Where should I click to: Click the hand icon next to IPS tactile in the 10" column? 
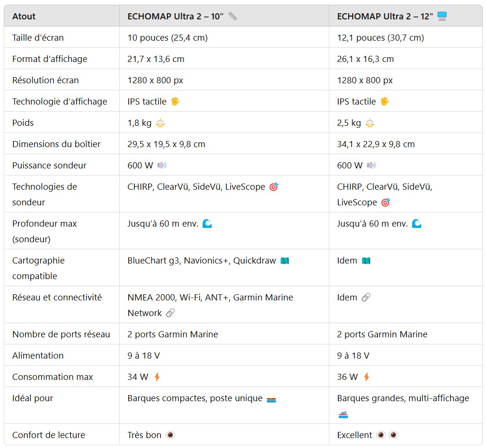(x=175, y=102)
